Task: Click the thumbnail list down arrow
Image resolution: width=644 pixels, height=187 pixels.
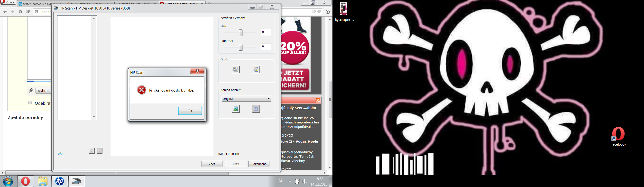Action: (94, 117)
